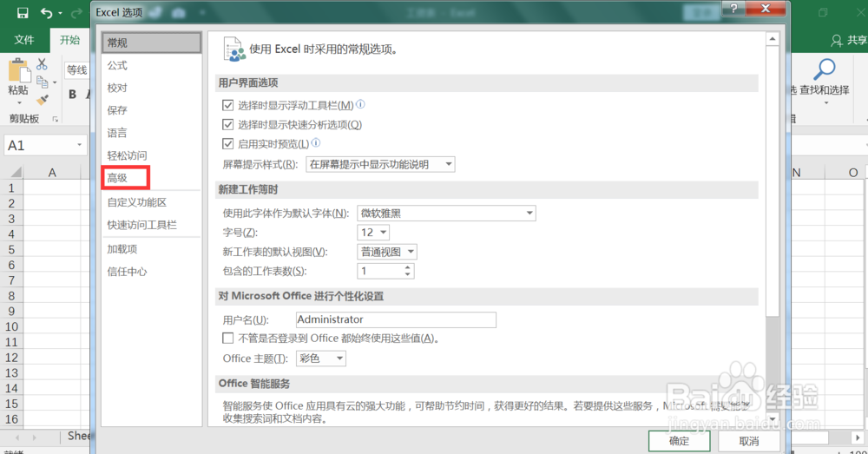Click the Share person icon
This screenshot has width=868, height=454.
coord(836,41)
